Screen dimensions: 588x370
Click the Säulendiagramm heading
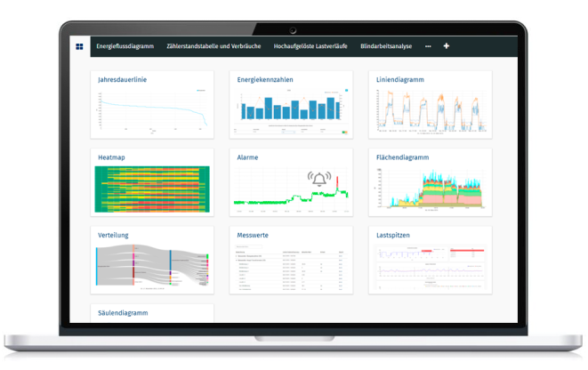[124, 313]
